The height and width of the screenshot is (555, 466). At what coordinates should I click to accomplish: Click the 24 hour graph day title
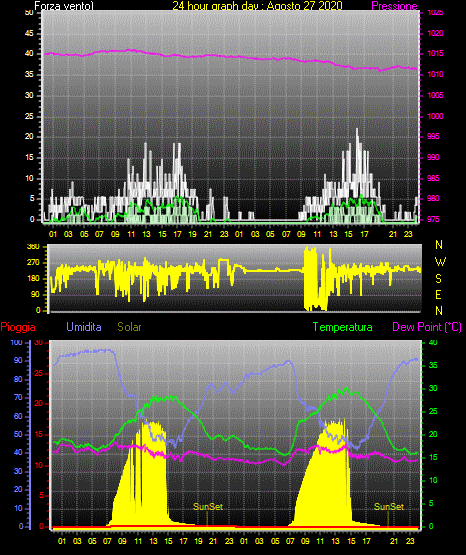pyautogui.click(x=257, y=6)
